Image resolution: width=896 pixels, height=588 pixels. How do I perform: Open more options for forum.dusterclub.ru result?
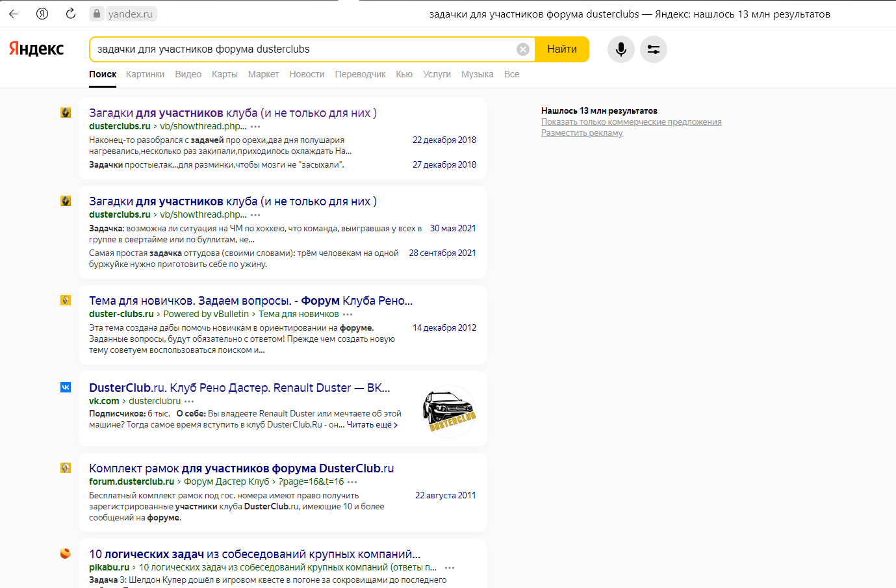[352, 482]
